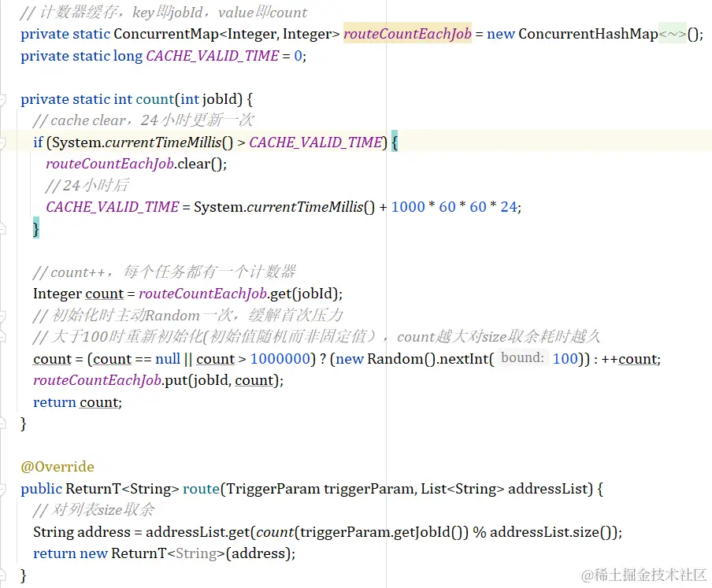Click the null keyword in ternary expression
712x588 pixels.
point(168,359)
